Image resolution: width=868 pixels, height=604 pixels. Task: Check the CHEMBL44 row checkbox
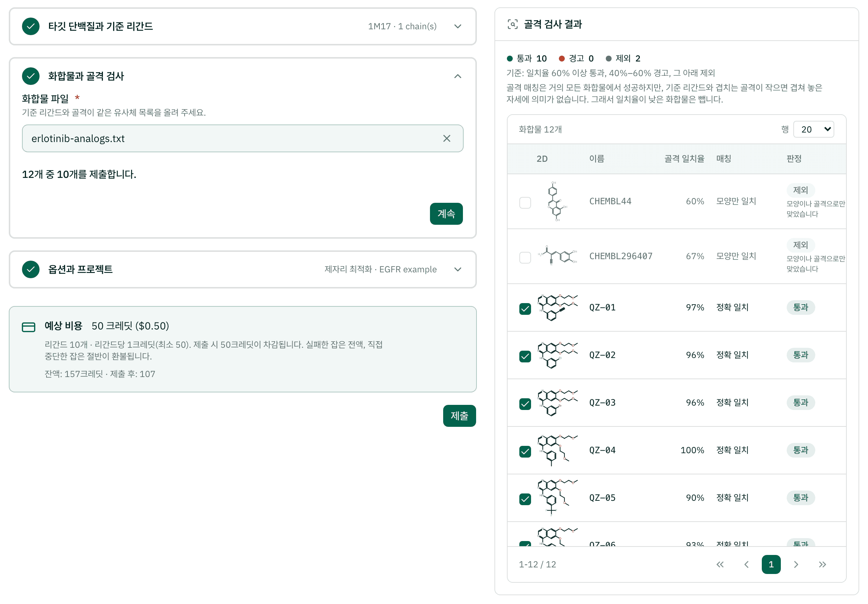525,202
